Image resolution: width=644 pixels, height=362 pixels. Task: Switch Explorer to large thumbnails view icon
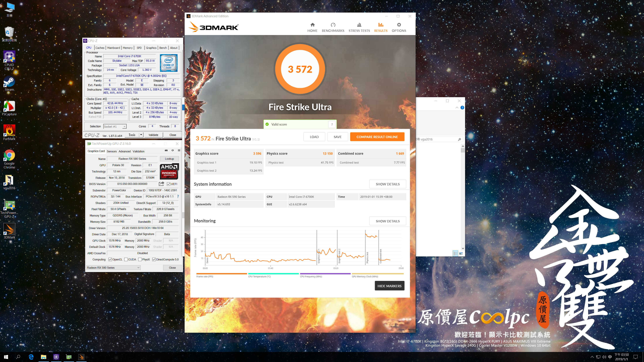461,253
